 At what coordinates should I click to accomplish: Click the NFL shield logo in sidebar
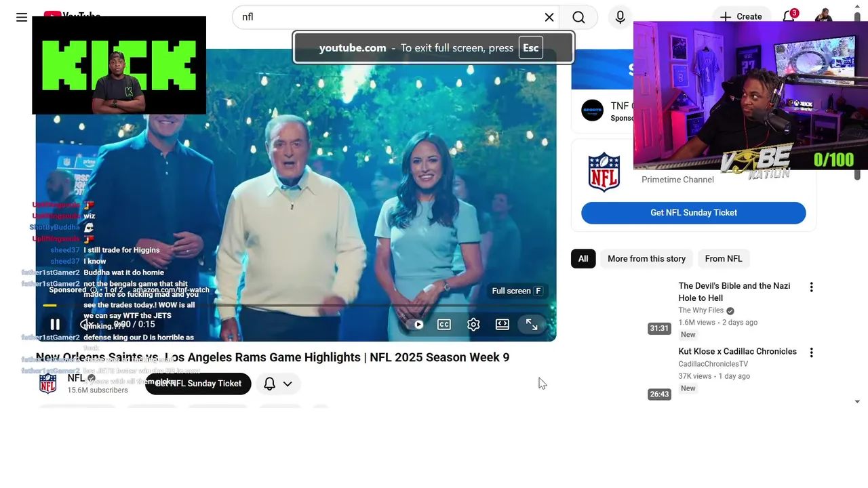click(604, 172)
